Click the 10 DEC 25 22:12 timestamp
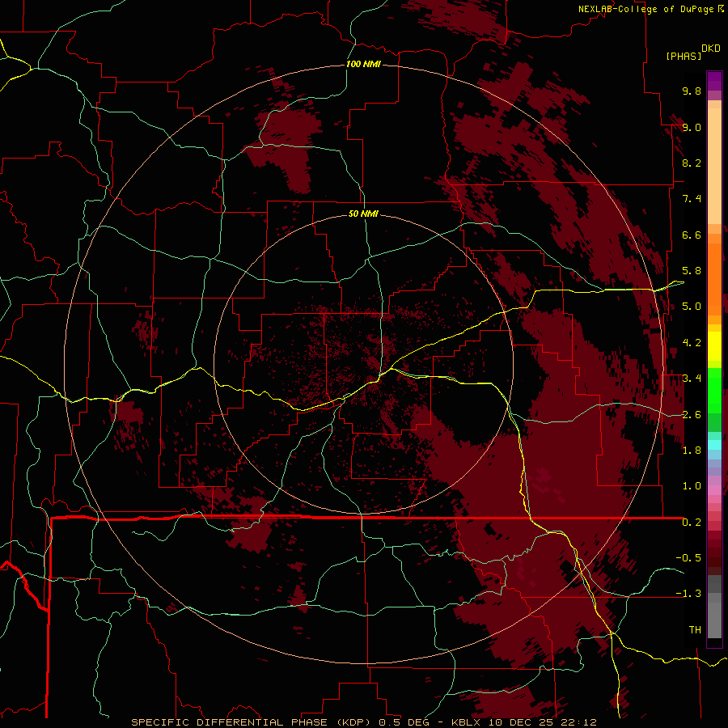This screenshot has height=728, width=728. tap(542, 722)
